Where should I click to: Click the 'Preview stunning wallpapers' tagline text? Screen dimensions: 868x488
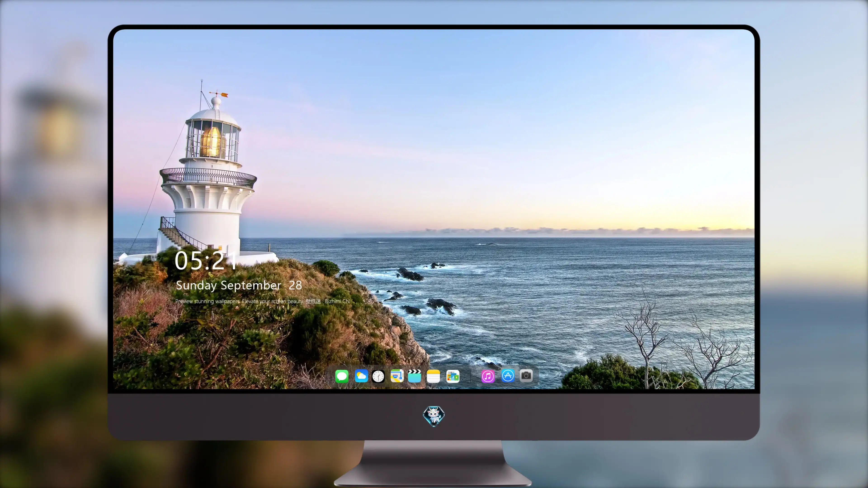[x=262, y=301]
